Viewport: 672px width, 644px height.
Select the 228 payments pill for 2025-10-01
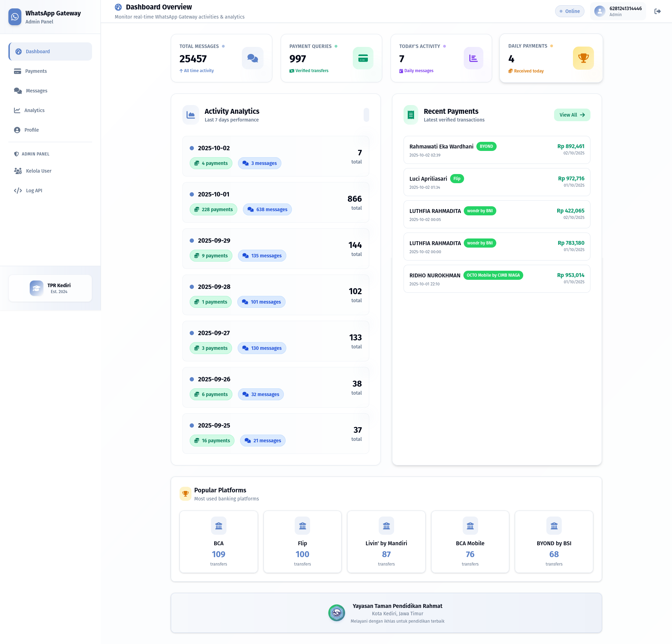213,209
